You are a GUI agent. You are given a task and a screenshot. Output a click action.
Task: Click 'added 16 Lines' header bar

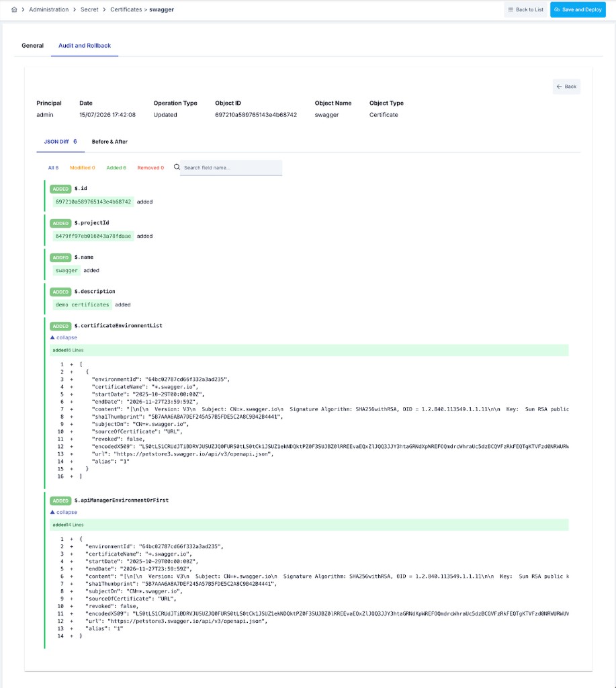coord(309,350)
